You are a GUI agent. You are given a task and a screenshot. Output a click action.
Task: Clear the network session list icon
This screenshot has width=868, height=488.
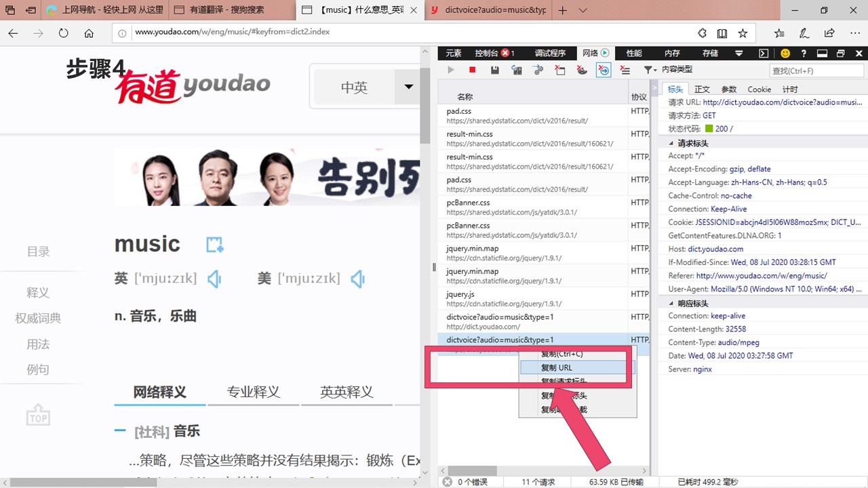click(x=625, y=70)
